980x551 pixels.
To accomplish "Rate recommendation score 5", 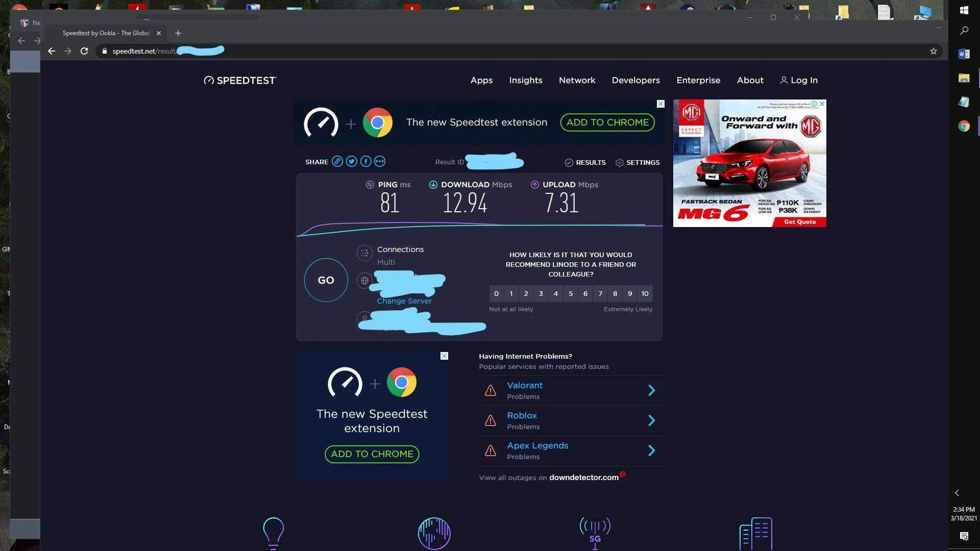I will (x=571, y=293).
